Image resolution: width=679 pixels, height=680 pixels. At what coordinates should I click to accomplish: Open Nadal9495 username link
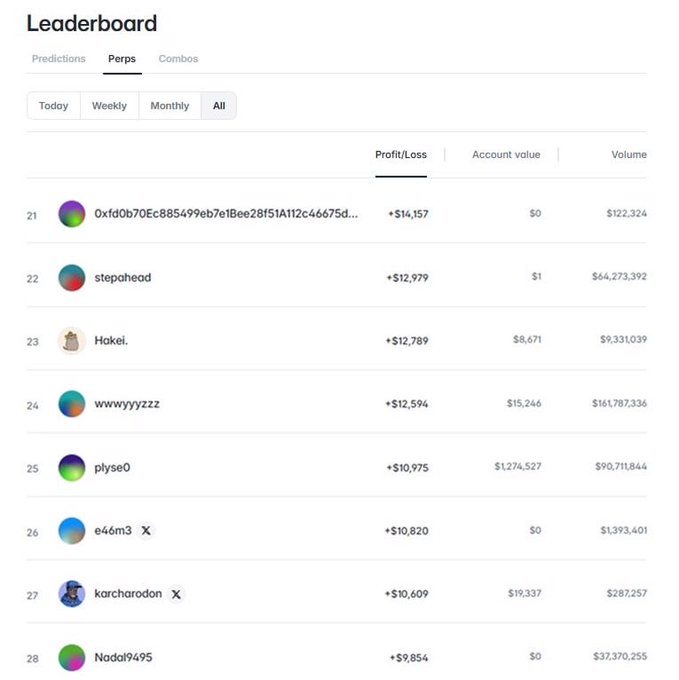coord(123,657)
